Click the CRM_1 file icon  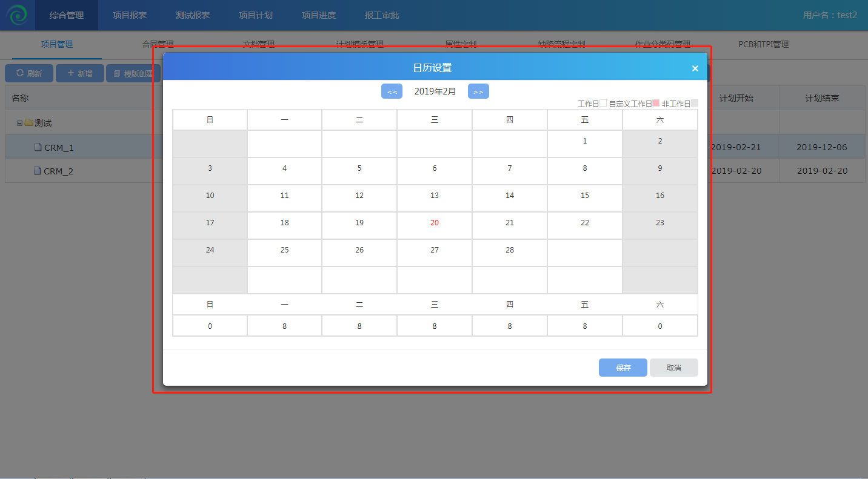point(38,147)
